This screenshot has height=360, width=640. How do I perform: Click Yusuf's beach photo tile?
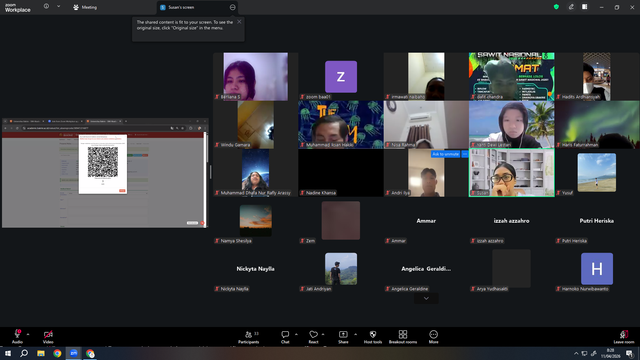597,173
